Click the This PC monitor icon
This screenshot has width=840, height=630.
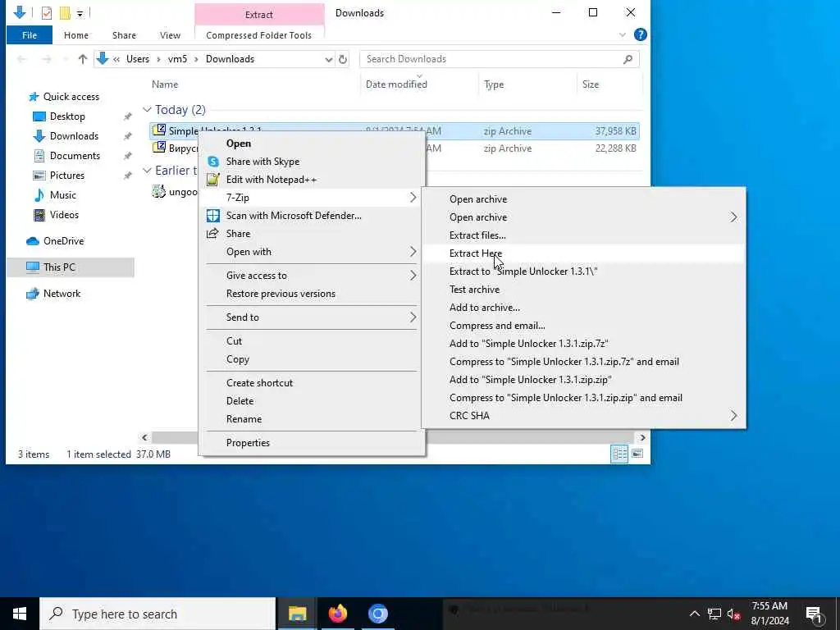coord(33,267)
